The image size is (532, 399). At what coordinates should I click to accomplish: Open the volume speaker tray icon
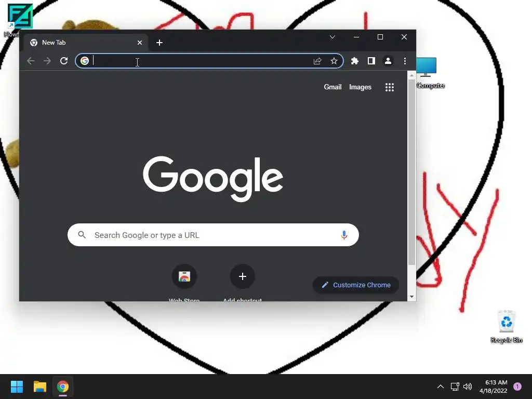pos(468,387)
